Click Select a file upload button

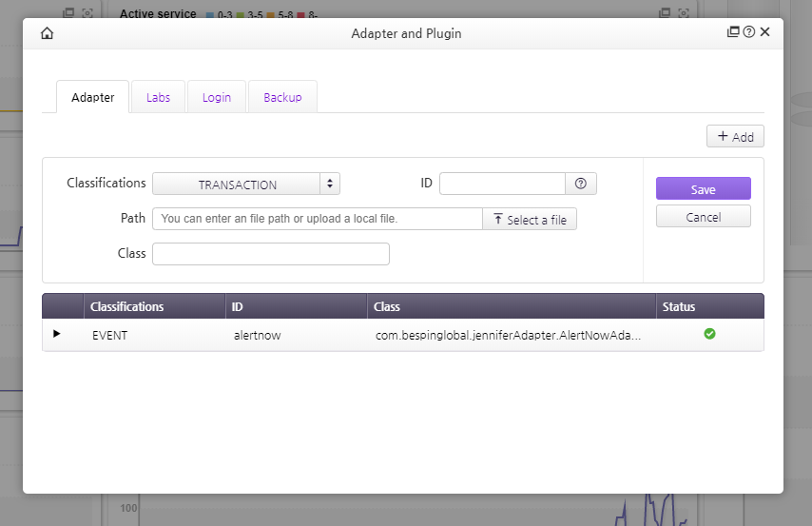[530, 220]
